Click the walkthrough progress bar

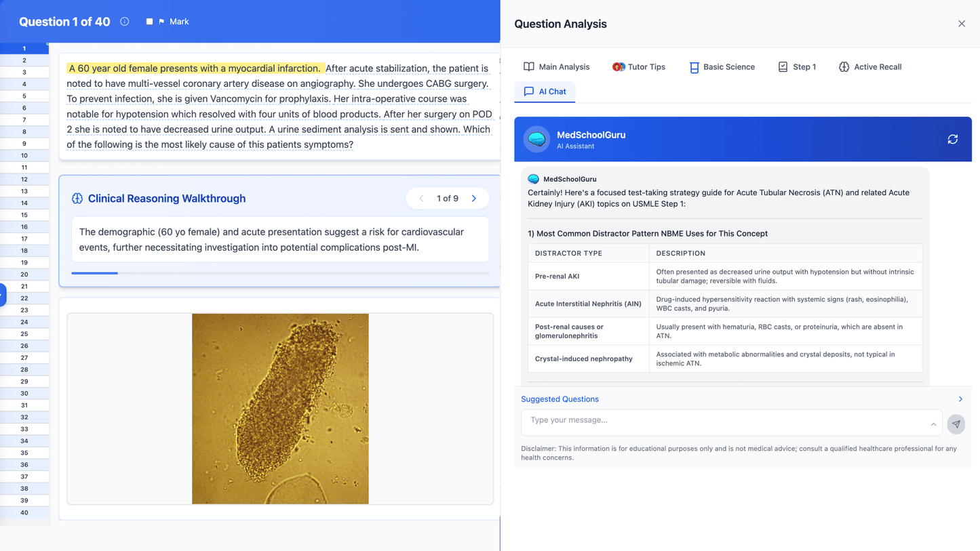click(279, 273)
